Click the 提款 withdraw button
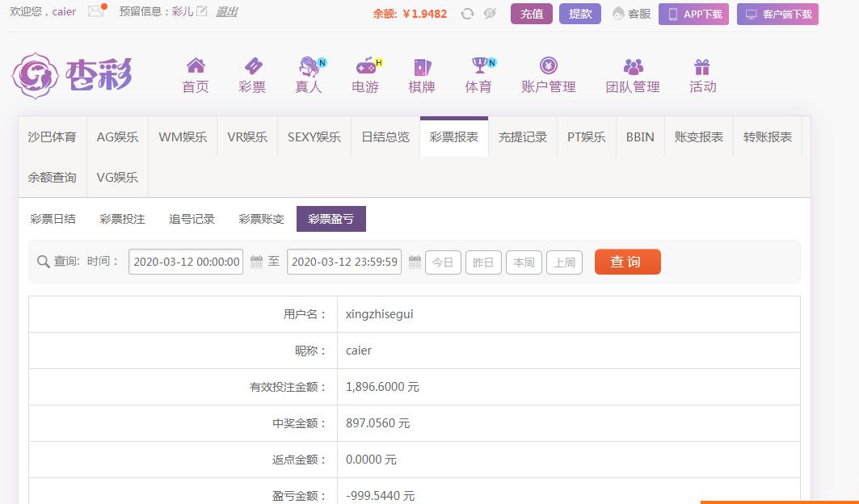This screenshot has width=859, height=504. tap(580, 14)
